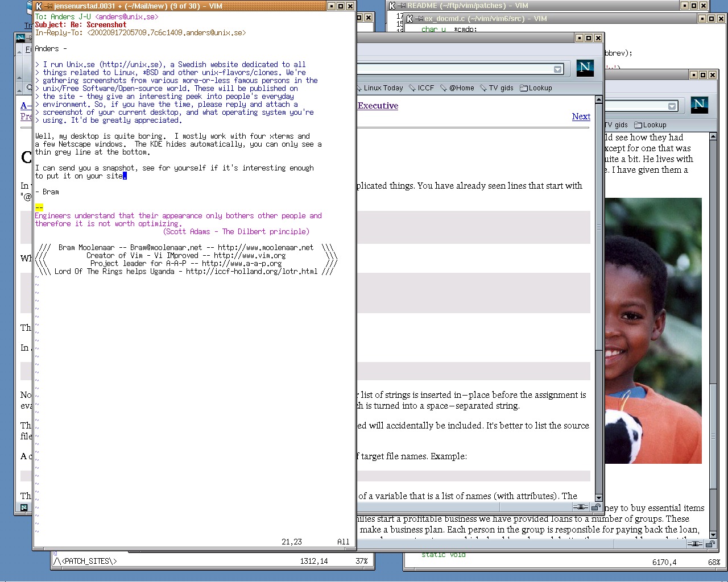
Task: Click the connection status icon in the middle Netscape status bar
Action: click(x=581, y=507)
